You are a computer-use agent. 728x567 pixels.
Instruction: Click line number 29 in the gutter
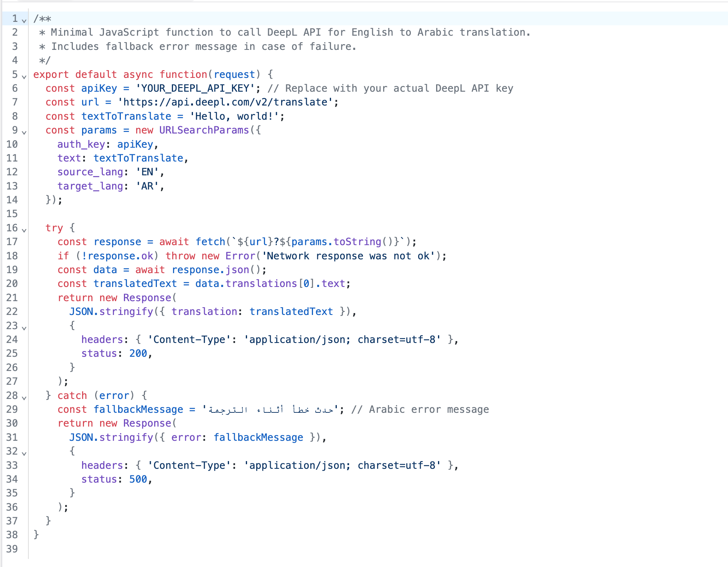click(x=12, y=409)
